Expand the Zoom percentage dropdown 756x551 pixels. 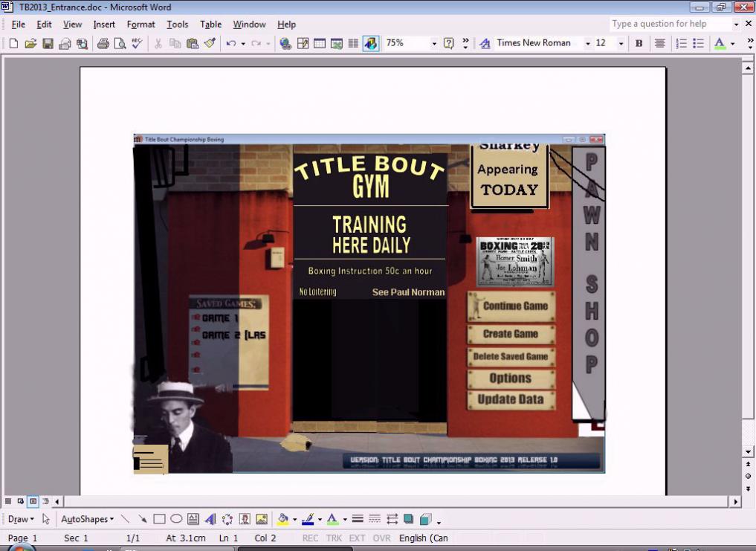click(434, 44)
